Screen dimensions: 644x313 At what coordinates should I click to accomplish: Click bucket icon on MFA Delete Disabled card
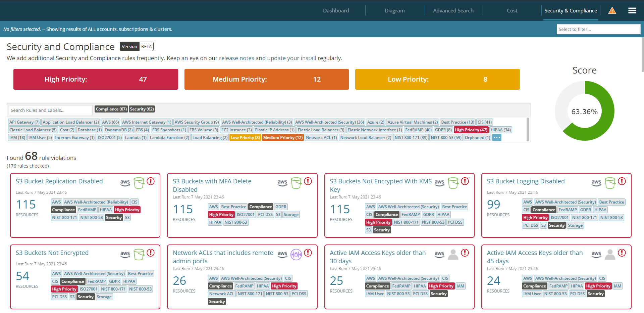pos(296,183)
